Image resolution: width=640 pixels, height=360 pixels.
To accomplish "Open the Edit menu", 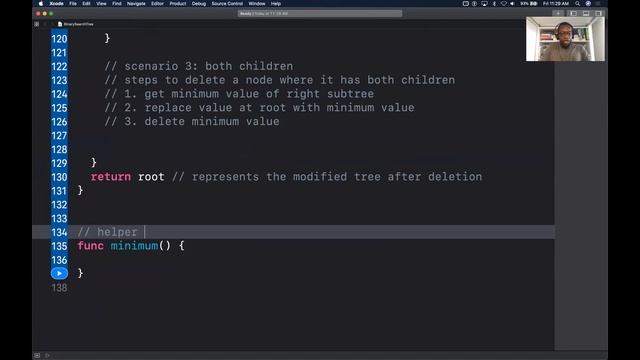I will (x=86, y=4).
